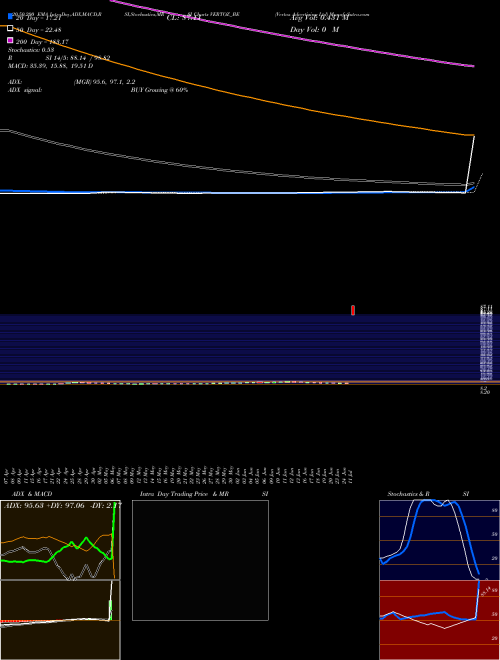
Task: Click the magenta 200 Day EMA legend swatch
Action: [10, 40]
